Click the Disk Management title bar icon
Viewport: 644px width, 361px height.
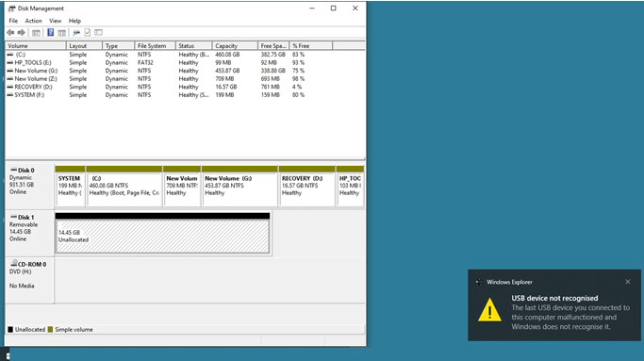click(x=11, y=8)
